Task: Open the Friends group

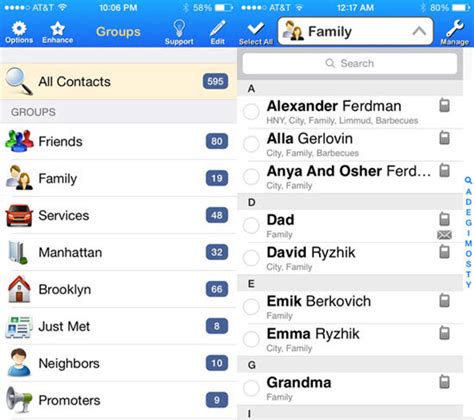Action: coord(118,141)
